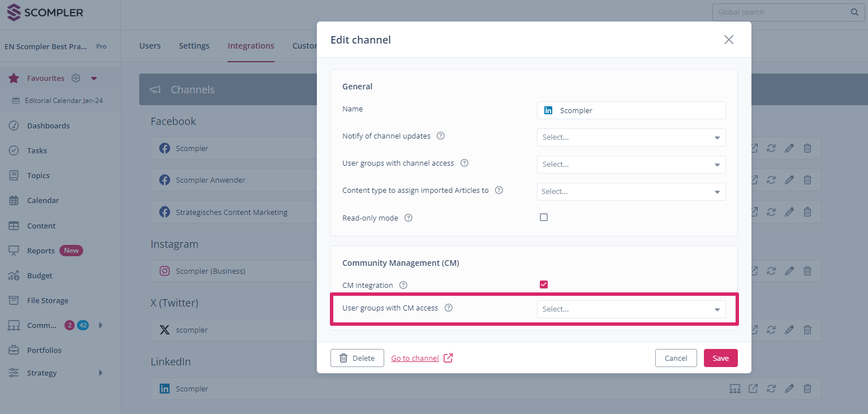Image resolution: width=868 pixels, height=414 pixels.
Task: Open Content type for imported Articles dropdown
Action: coord(631,192)
